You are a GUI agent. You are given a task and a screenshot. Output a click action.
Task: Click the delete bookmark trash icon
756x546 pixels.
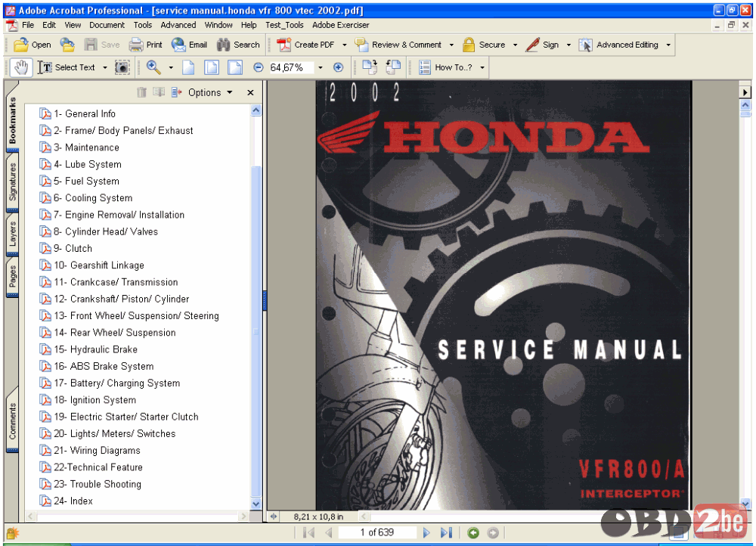[x=142, y=92]
